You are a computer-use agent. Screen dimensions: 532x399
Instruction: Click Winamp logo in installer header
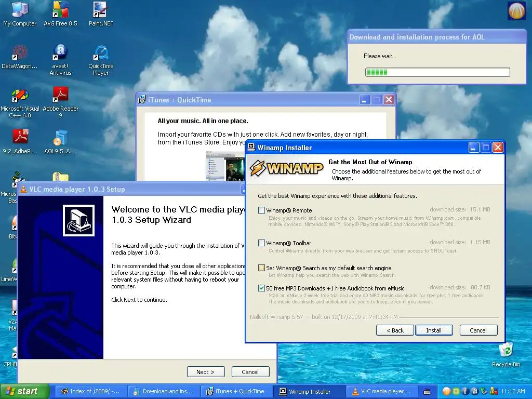[x=286, y=168]
